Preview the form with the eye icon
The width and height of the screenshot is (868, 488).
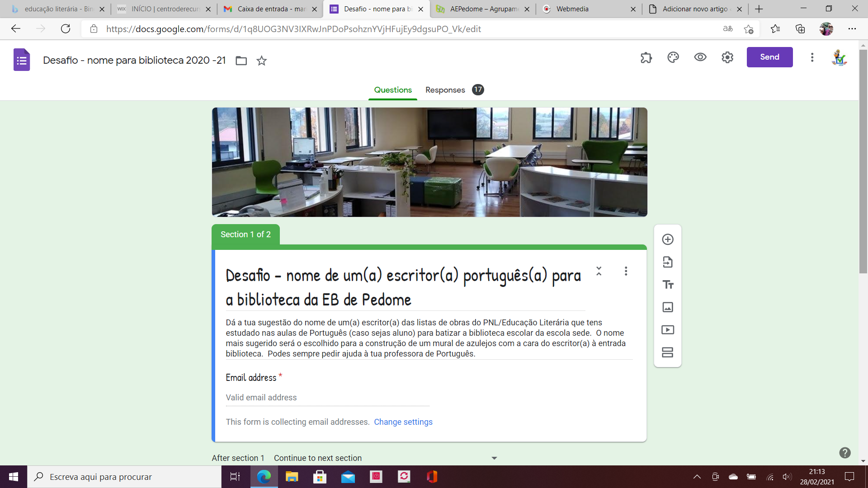(700, 57)
